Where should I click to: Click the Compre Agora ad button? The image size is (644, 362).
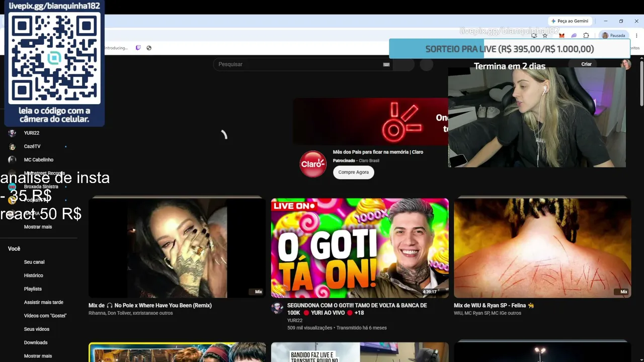353,172
